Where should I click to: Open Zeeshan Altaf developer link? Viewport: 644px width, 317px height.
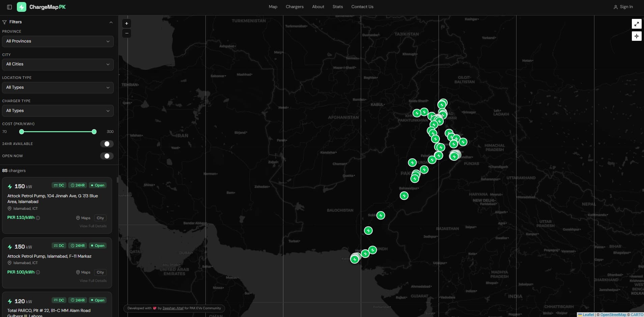coord(173,308)
